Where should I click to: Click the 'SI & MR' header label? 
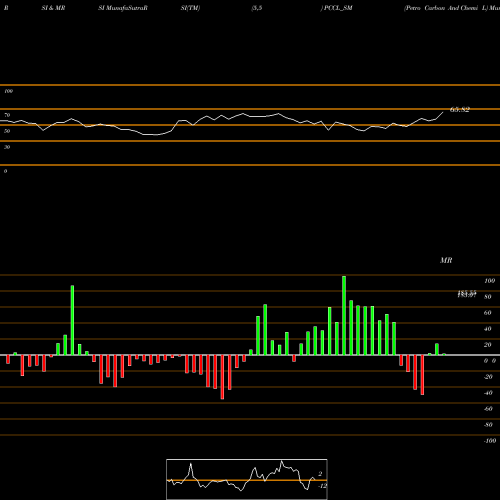point(53,8)
